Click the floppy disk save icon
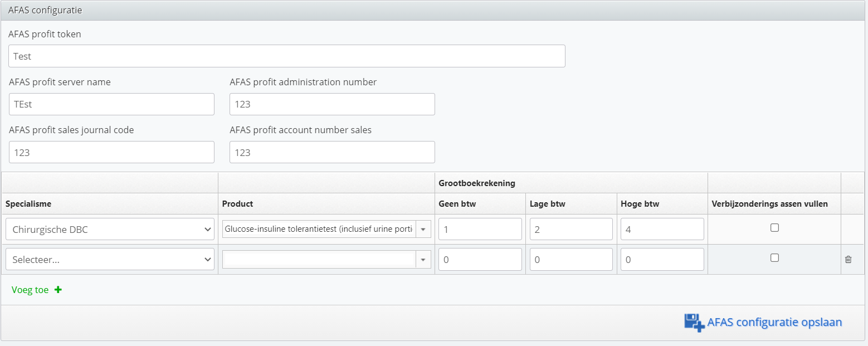The width and height of the screenshot is (868, 346). (694, 323)
